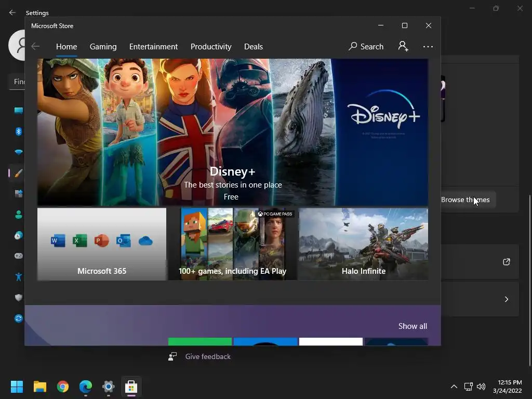The width and height of the screenshot is (532, 399).
Task: Close the Microsoft Store window
Action: [429, 25]
